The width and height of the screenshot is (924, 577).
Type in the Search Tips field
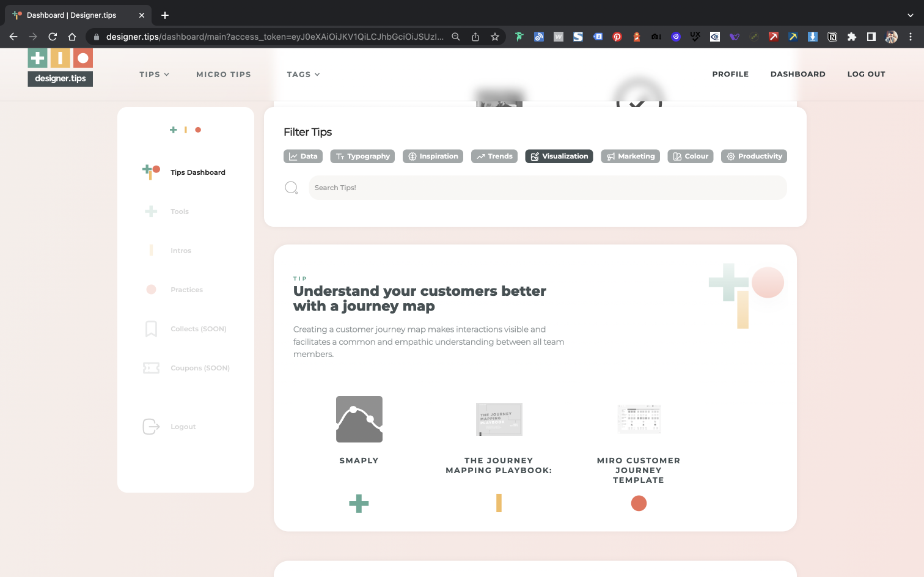coord(547,187)
